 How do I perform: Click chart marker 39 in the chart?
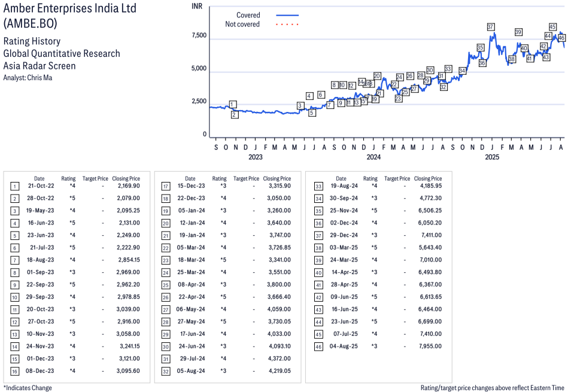click(518, 32)
